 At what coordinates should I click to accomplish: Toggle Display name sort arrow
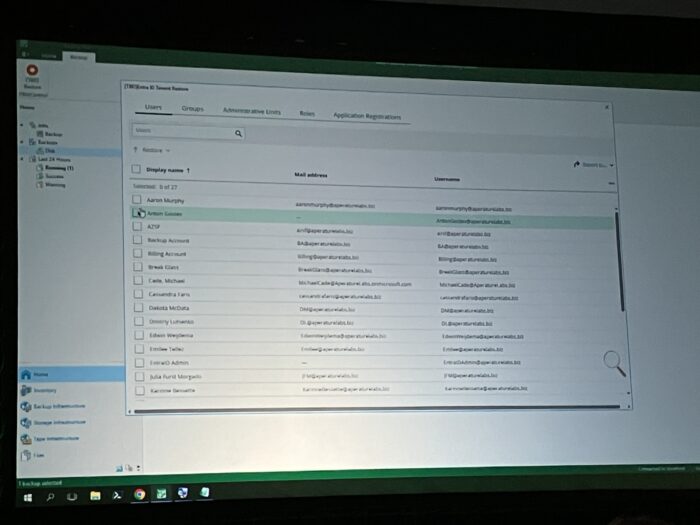pos(188,170)
